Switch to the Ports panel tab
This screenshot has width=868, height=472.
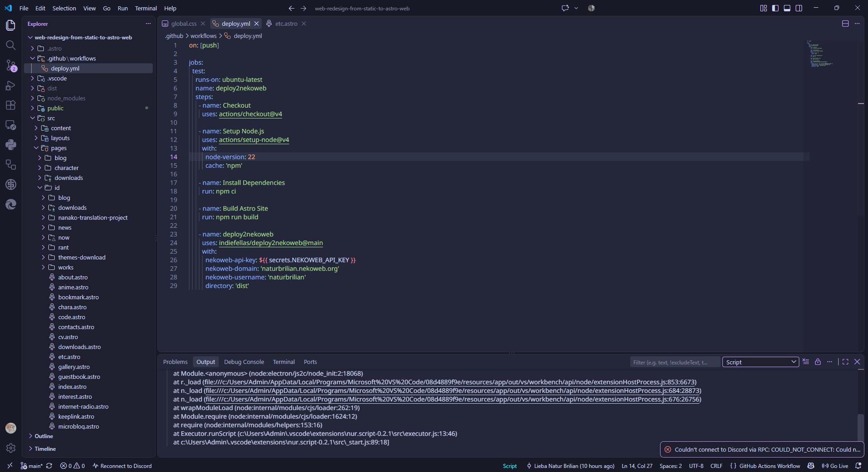pyautogui.click(x=310, y=362)
